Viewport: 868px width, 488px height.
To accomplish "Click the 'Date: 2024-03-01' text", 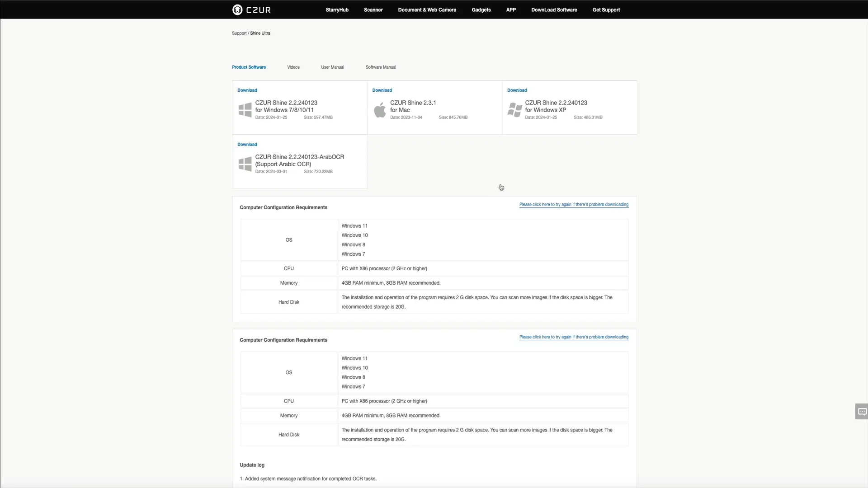I will 271,172.
